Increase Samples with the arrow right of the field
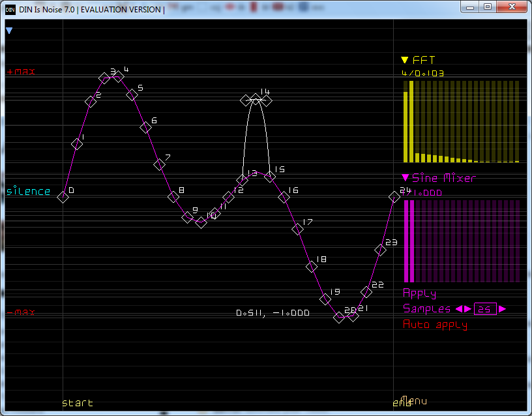Screen dimensions: 532x416 [502, 309]
